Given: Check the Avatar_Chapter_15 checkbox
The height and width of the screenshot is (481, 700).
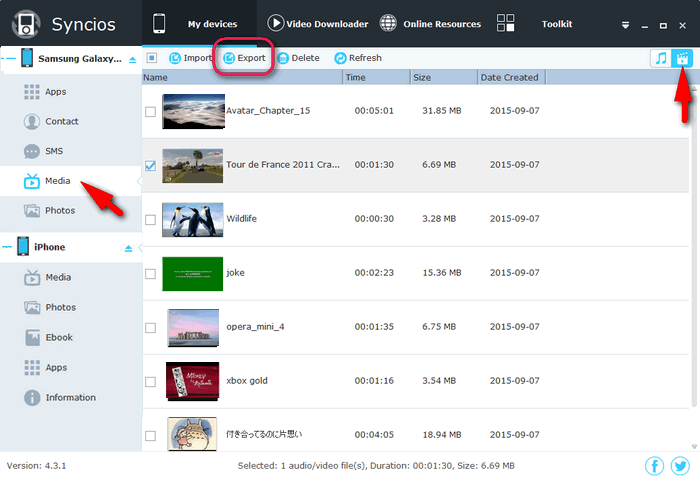Looking at the screenshot, I should 150,112.
